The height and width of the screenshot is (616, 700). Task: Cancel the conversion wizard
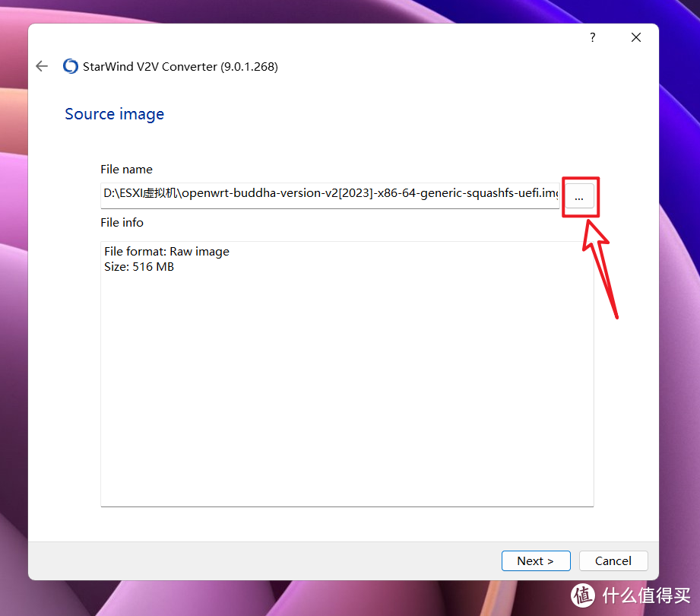(613, 560)
